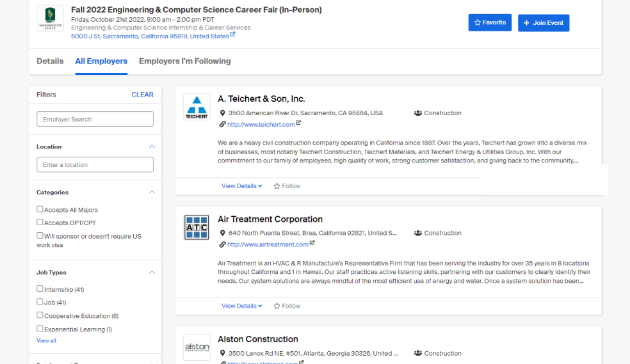The height and width of the screenshot is (364, 630).
Task: Tick the Cooperative Education (6) checkbox
Action: coord(40,315)
